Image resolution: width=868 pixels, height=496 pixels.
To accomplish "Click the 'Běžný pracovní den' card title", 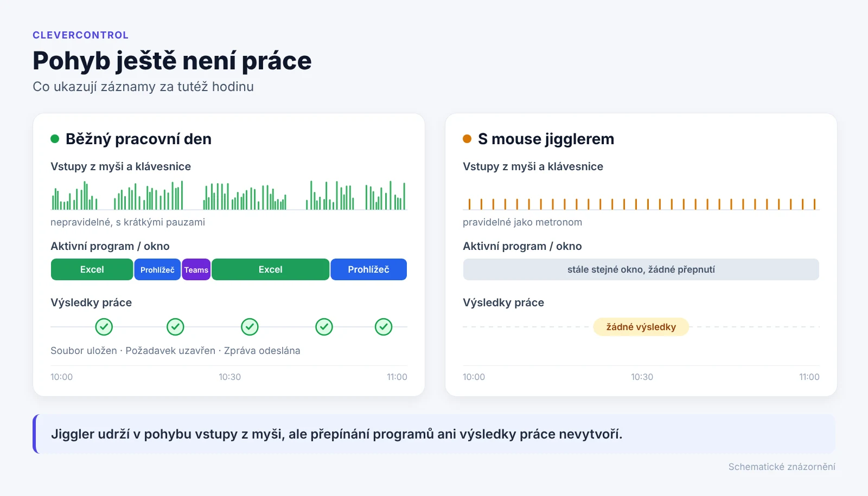I will coord(138,139).
